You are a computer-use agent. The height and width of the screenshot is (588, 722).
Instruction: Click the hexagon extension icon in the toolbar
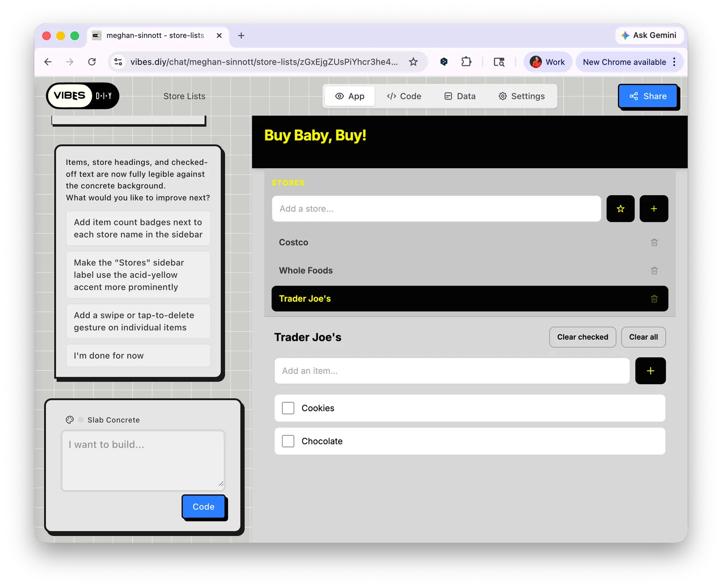(444, 62)
